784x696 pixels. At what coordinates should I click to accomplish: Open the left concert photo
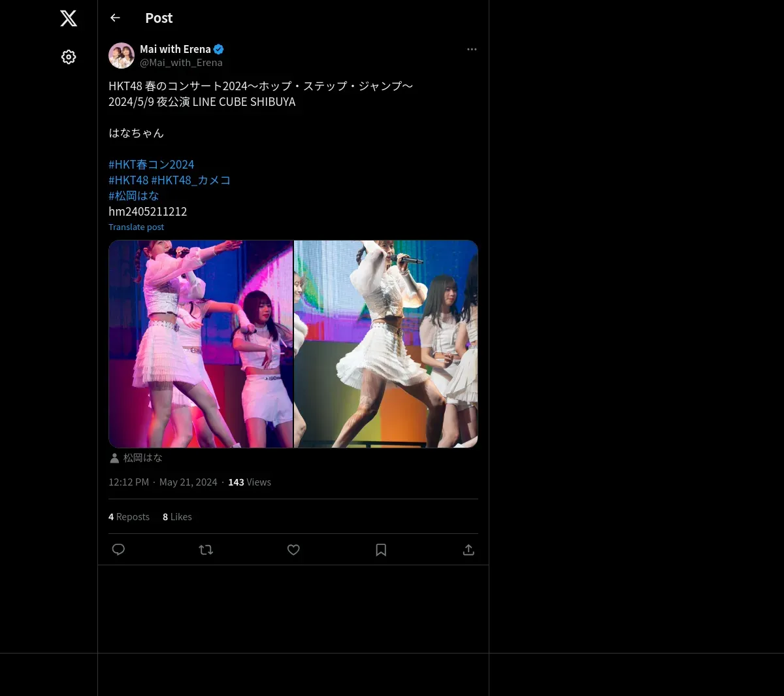point(201,344)
